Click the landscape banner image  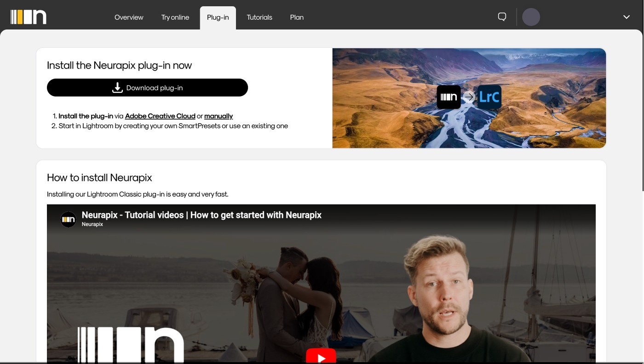[469, 98]
